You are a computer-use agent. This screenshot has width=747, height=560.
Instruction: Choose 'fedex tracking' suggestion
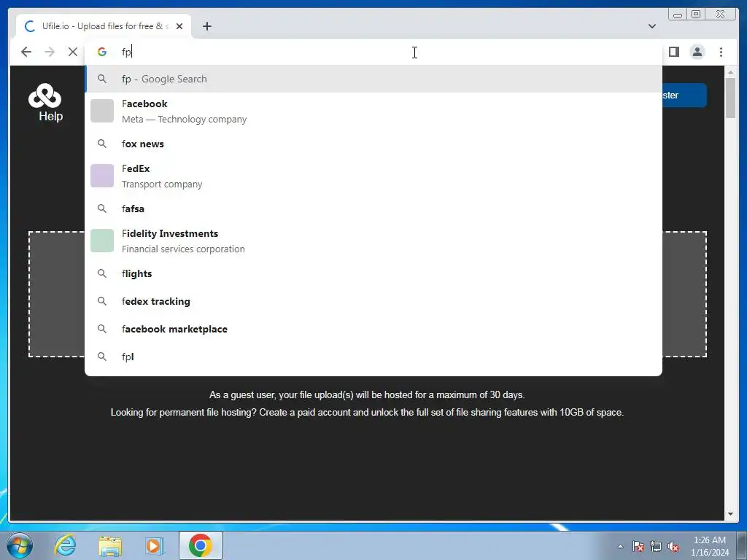[x=373, y=301]
